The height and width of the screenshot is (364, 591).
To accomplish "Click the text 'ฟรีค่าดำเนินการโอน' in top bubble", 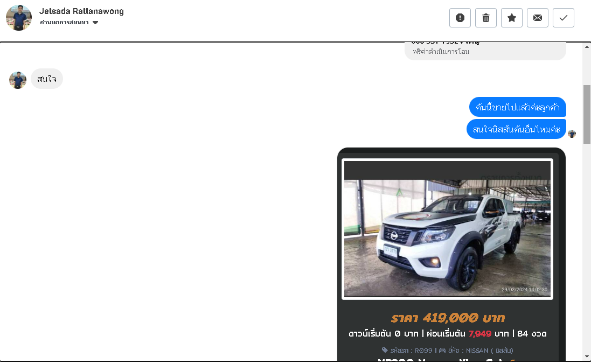I will pos(441,52).
